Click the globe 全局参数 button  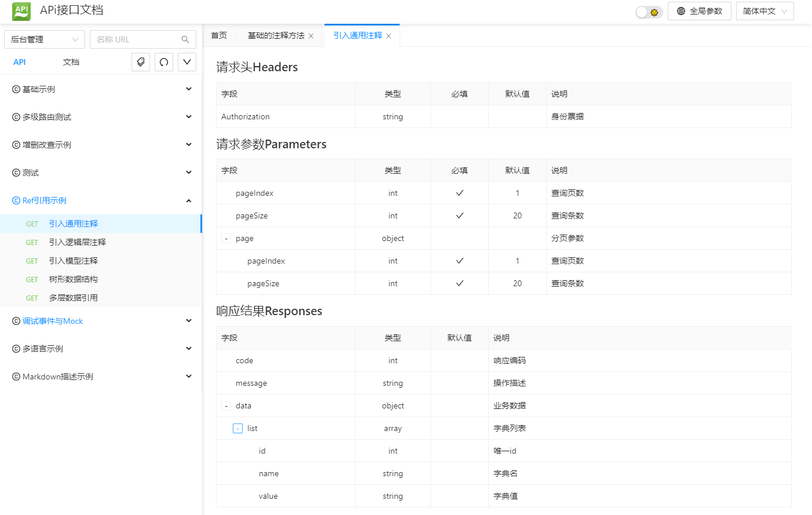(699, 11)
